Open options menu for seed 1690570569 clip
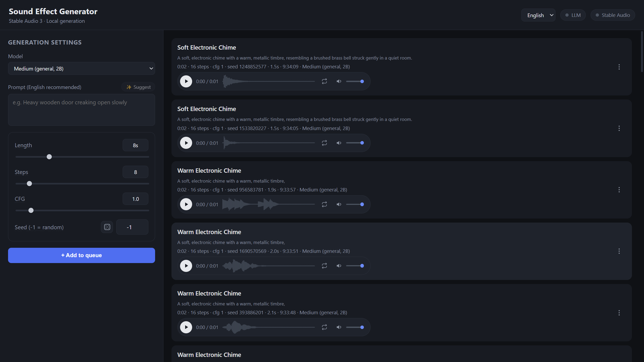Screen dimensions: 644x362 tap(619, 251)
